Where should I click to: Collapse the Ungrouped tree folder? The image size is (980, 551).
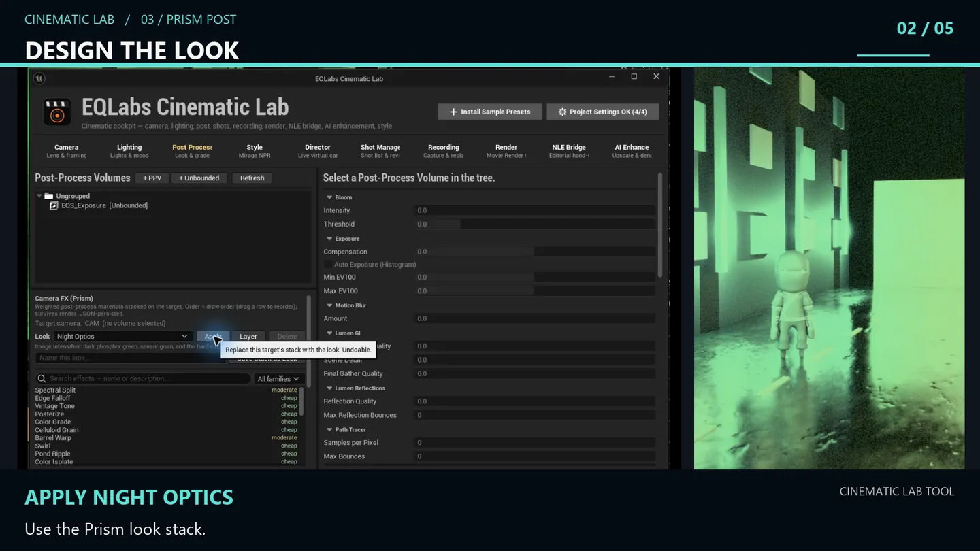tap(39, 196)
